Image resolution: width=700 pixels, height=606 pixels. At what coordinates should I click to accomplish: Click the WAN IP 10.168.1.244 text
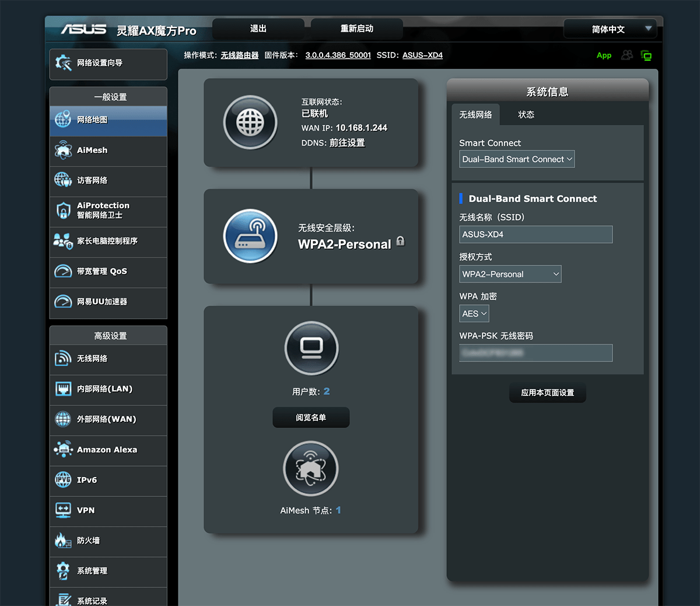pyautogui.click(x=362, y=128)
